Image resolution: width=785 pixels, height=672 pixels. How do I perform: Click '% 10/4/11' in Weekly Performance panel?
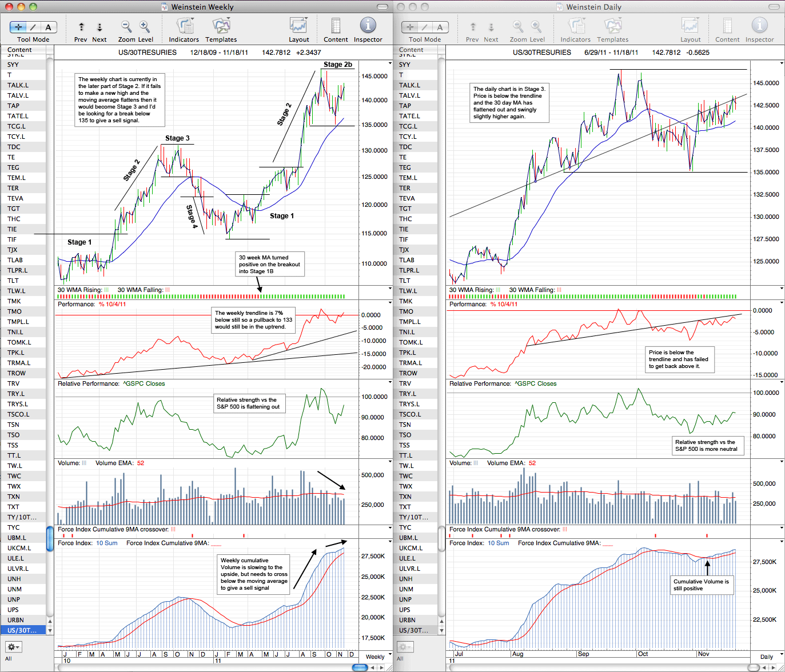(x=113, y=304)
